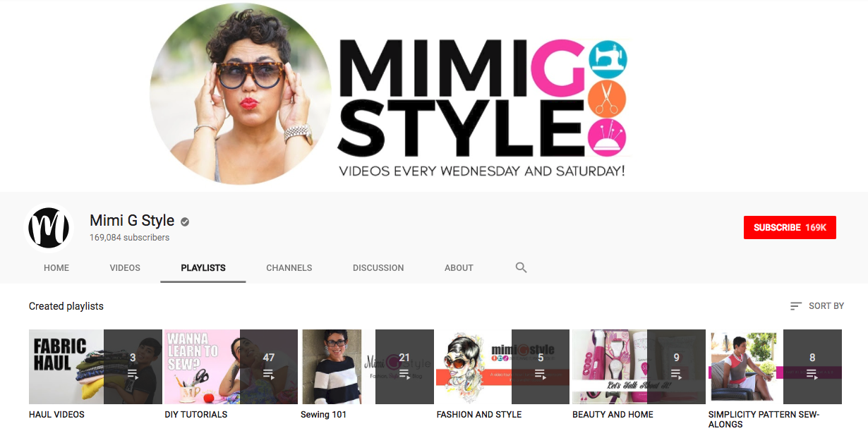
Task: Click the Mimi G Style channel name
Action: (132, 221)
